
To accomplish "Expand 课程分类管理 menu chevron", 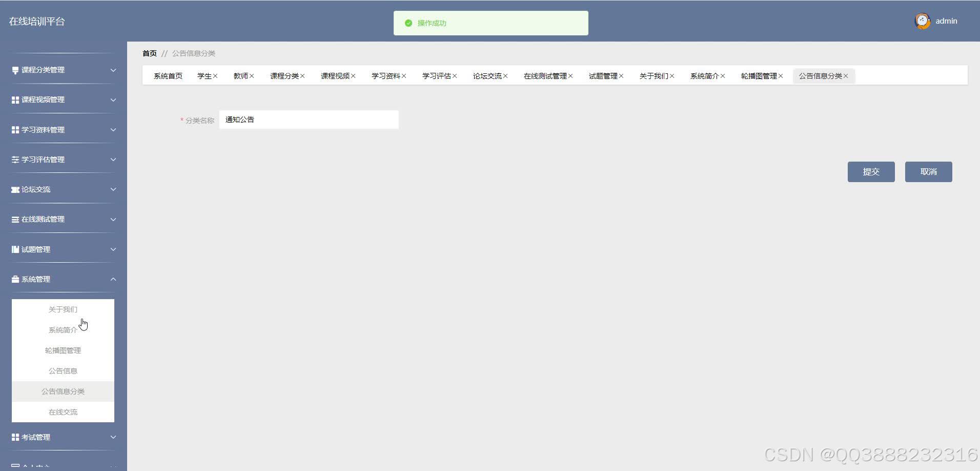I will 113,70.
